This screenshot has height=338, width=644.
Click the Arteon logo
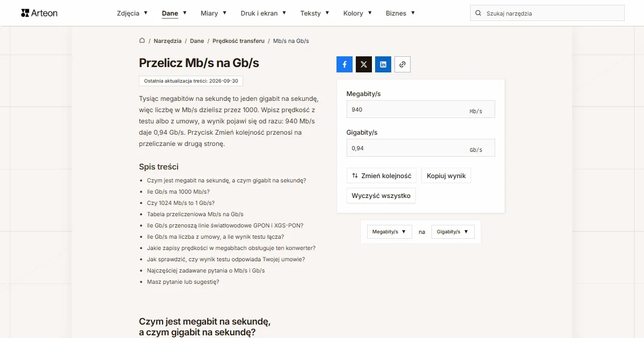(39, 13)
